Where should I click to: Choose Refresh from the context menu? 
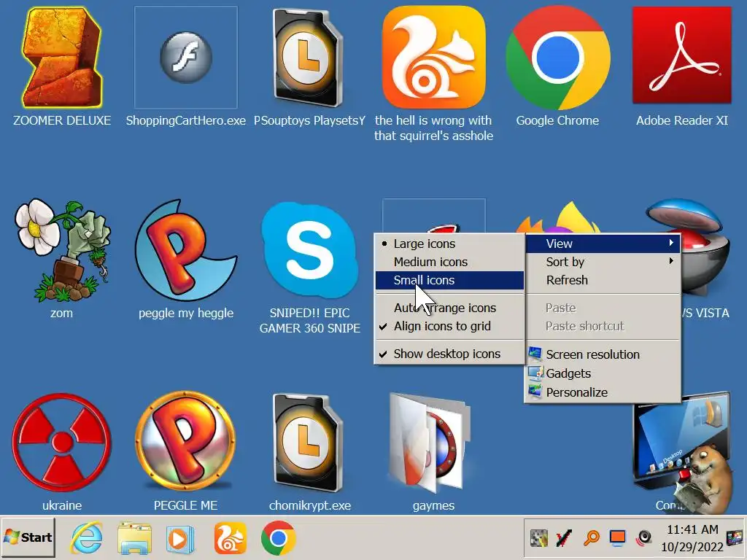click(603, 280)
